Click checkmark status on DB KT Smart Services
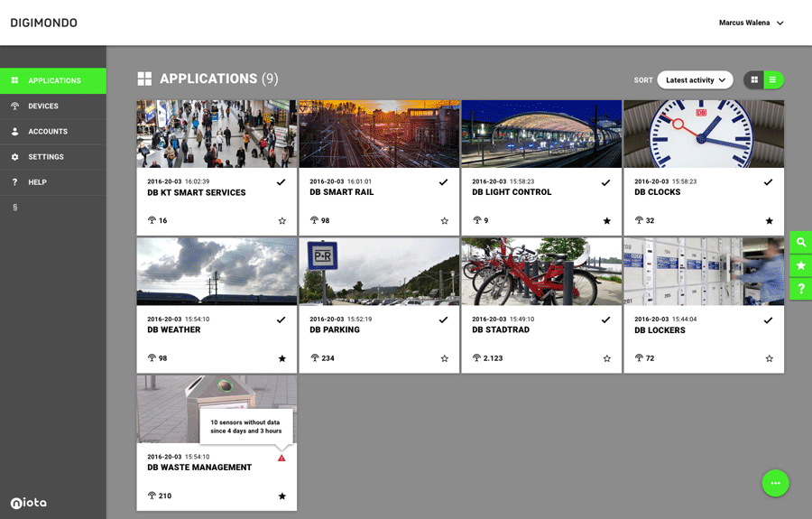This screenshot has height=519, width=812. 281,182
